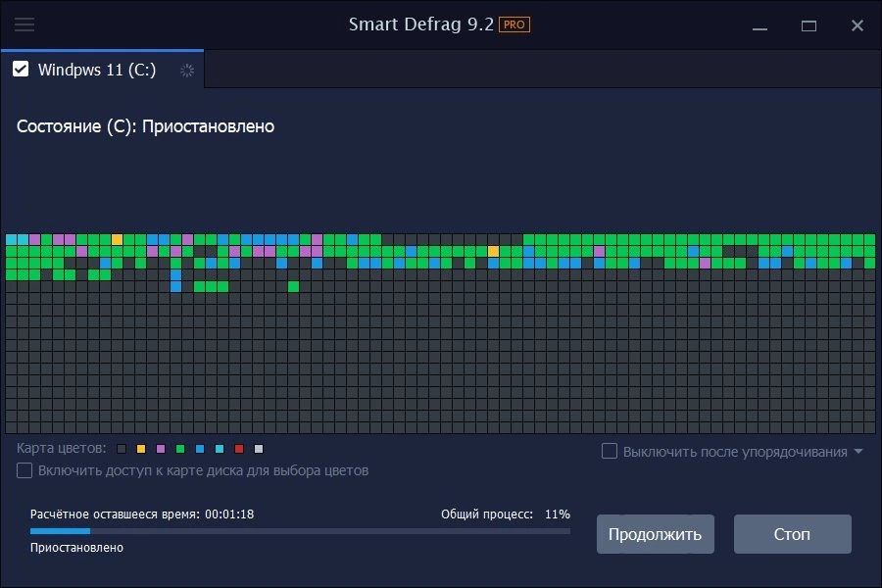Pick the purple color map swatch
Image resolution: width=882 pixels, height=588 pixels.
pos(161,449)
